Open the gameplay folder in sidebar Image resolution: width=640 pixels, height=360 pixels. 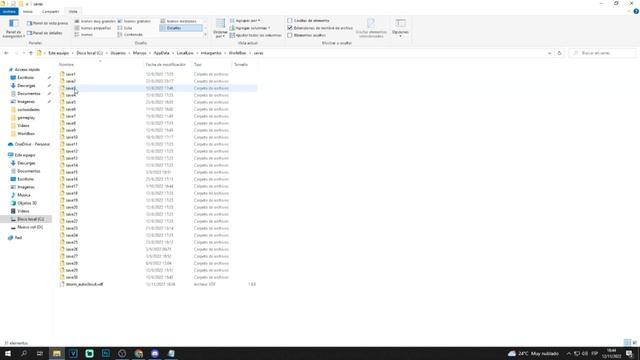pyautogui.click(x=26, y=118)
